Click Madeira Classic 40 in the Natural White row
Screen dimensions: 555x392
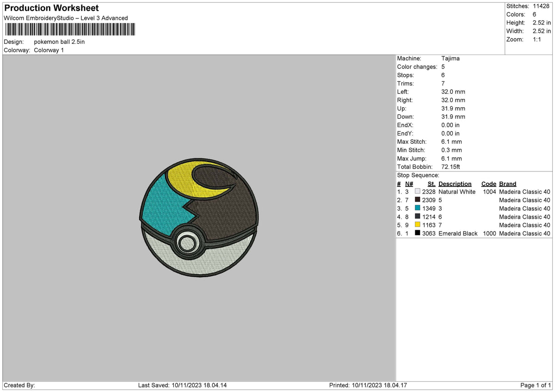pyautogui.click(x=524, y=191)
